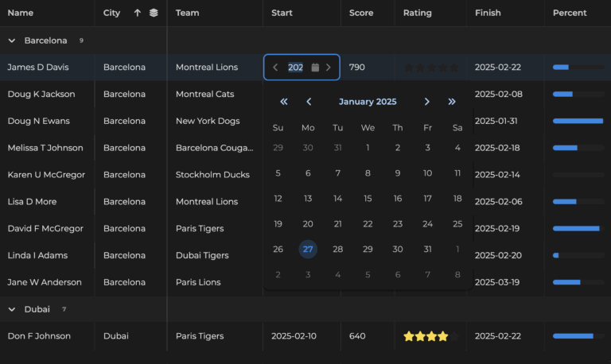Image resolution: width=611 pixels, height=364 pixels.
Task: Click Doug N Ewans percent progress bar
Action: 578,121
